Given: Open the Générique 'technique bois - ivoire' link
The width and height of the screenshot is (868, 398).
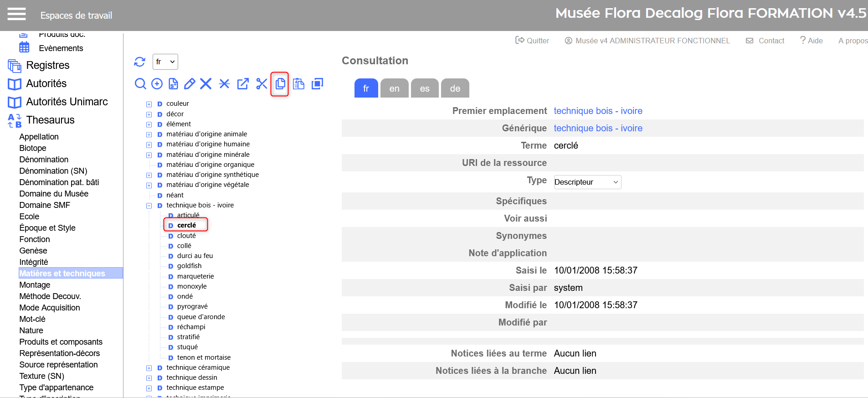Looking at the screenshot, I should (598, 128).
